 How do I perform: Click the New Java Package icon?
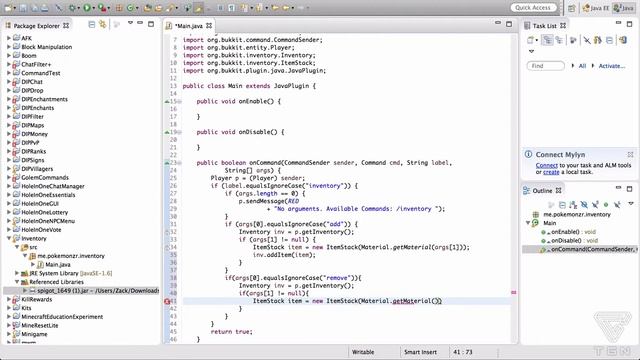(x=119, y=8)
